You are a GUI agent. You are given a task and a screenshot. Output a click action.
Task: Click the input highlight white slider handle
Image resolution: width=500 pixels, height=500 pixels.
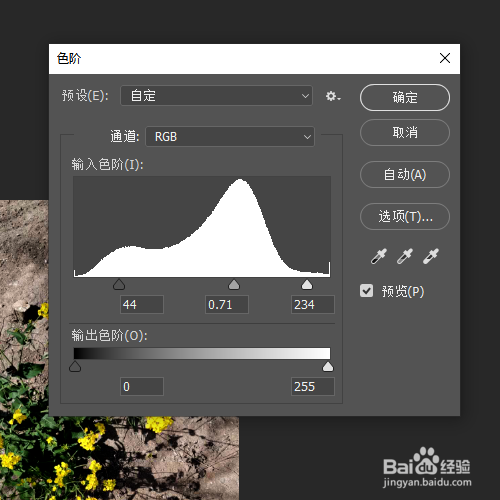[x=307, y=285]
